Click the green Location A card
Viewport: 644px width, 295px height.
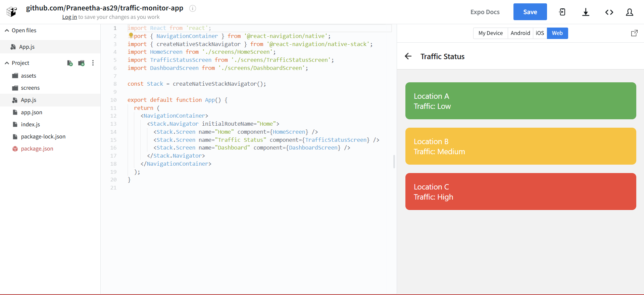tap(521, 101)
